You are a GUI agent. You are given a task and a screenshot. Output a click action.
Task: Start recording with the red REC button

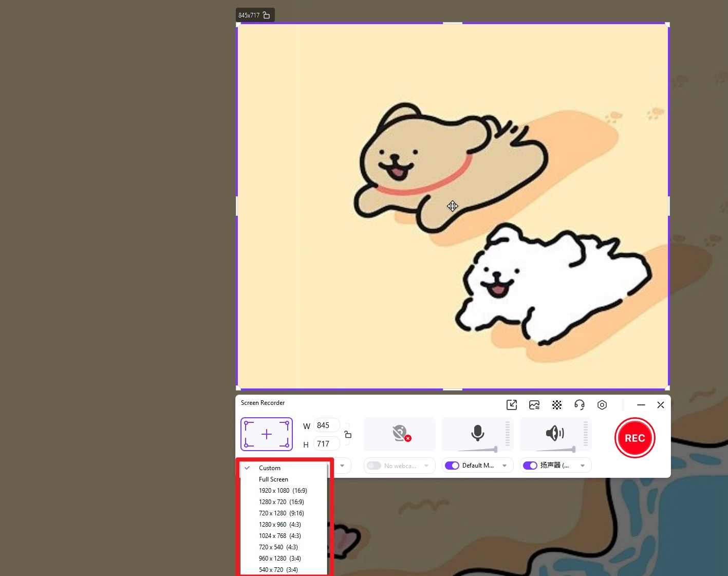point(634,438)
